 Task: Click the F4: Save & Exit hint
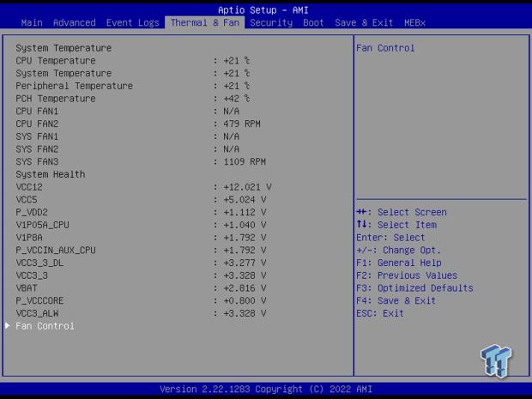pyautogui.click(x=396, y=300)
